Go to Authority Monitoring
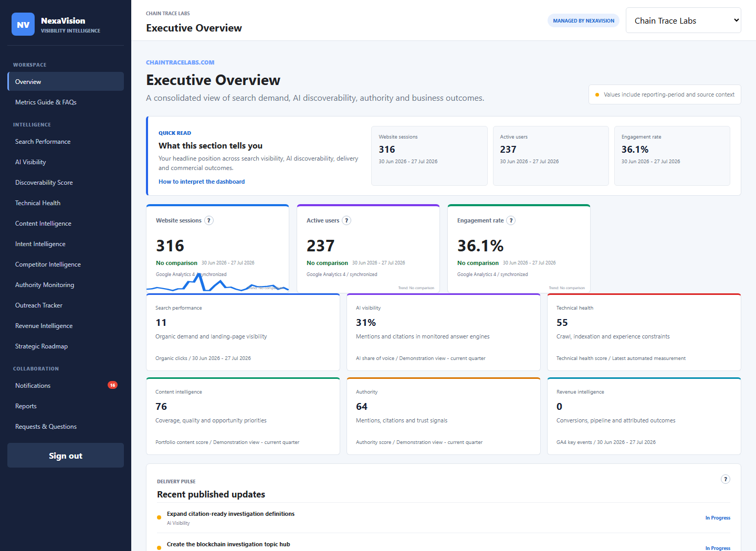The height and width of the screenshot is (551, 756). click(x=66, y=285)
